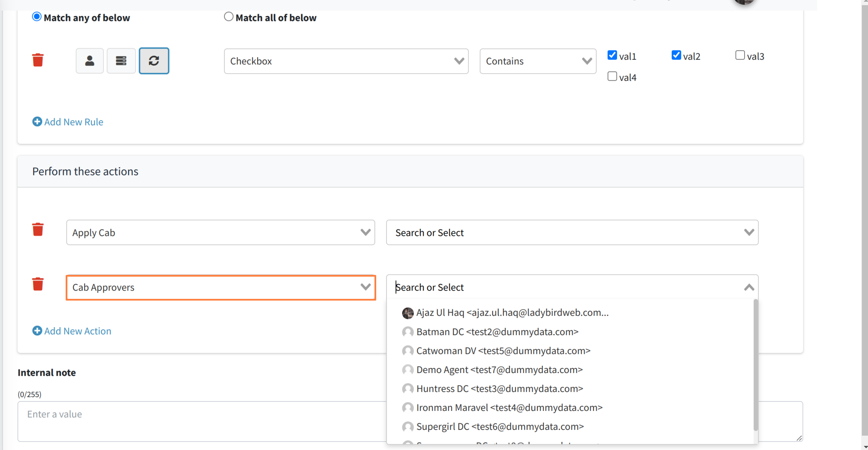Delete the Checkbox condition rule
868x450 pixels.
pyautogui.click(x=38, y=59)
